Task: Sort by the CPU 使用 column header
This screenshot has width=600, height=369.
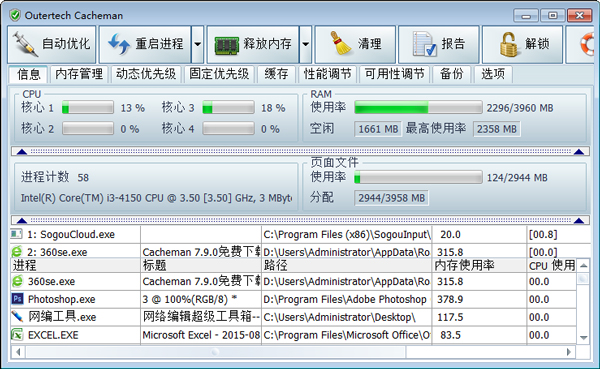Action: [x=551, y=265]
